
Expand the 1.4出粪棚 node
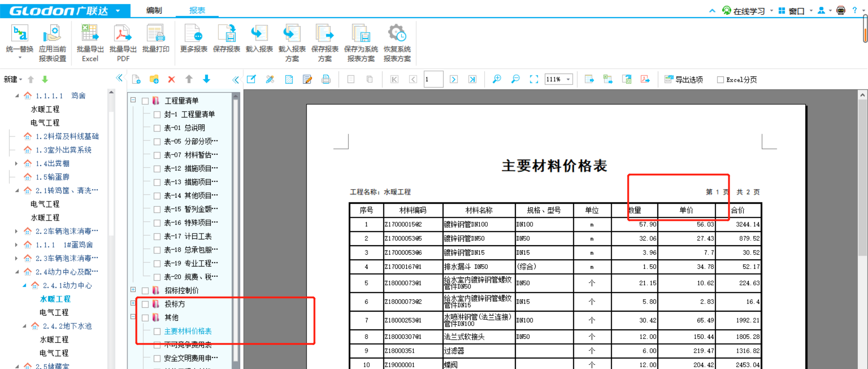(17, 163)
